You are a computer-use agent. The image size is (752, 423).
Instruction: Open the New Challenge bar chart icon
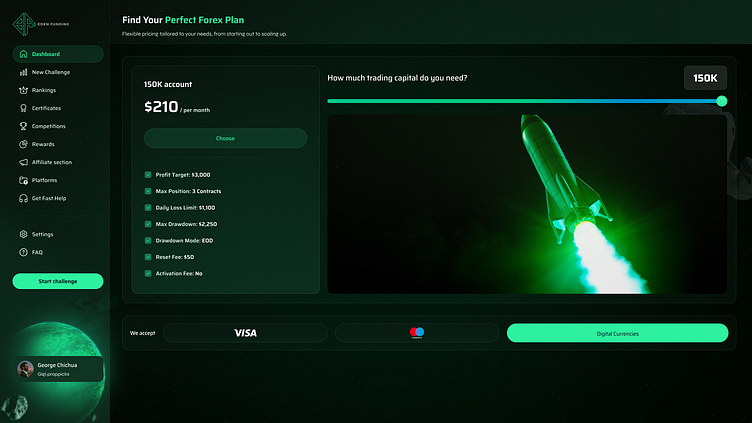pos(23,72)
